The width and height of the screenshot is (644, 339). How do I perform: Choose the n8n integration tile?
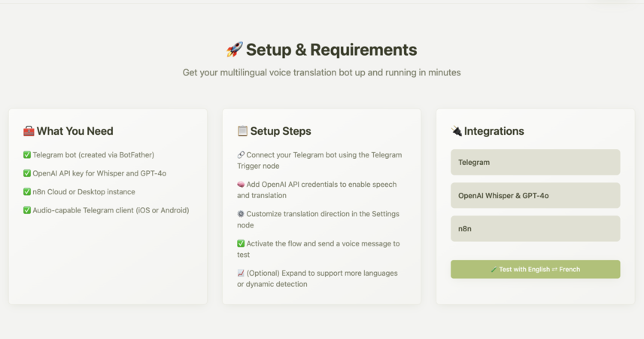(535, 229)
